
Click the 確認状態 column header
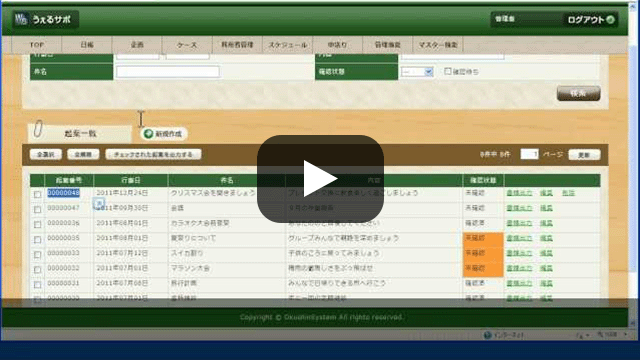click(483, 180)
